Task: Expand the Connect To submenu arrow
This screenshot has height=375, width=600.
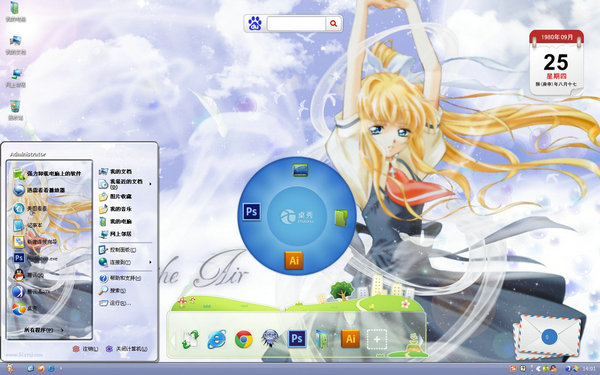Action: coord(150,262)
